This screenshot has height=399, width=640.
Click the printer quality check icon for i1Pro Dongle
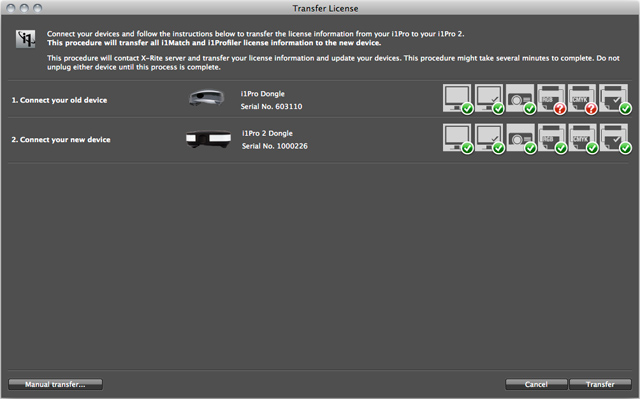[x=615, y=99]
